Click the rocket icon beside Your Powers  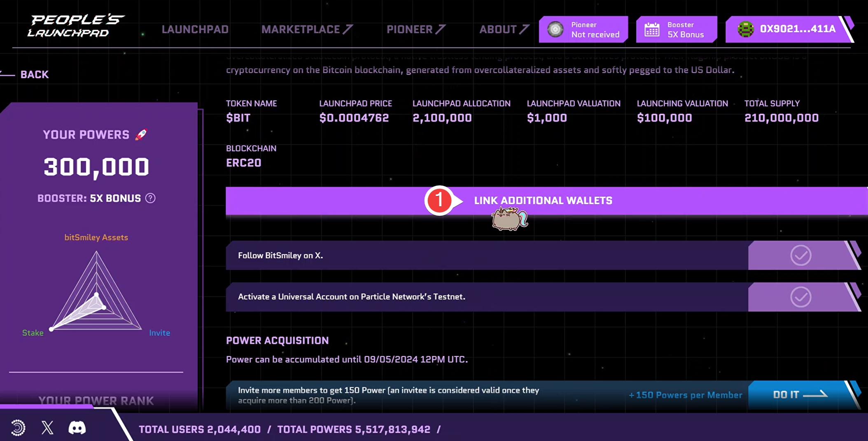click(141, 135)
